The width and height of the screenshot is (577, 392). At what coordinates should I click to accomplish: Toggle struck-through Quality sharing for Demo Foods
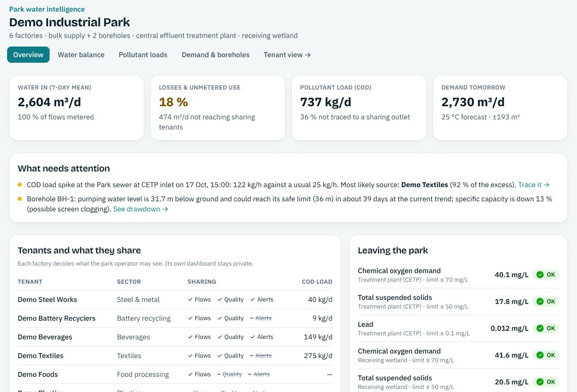[229, 374]
